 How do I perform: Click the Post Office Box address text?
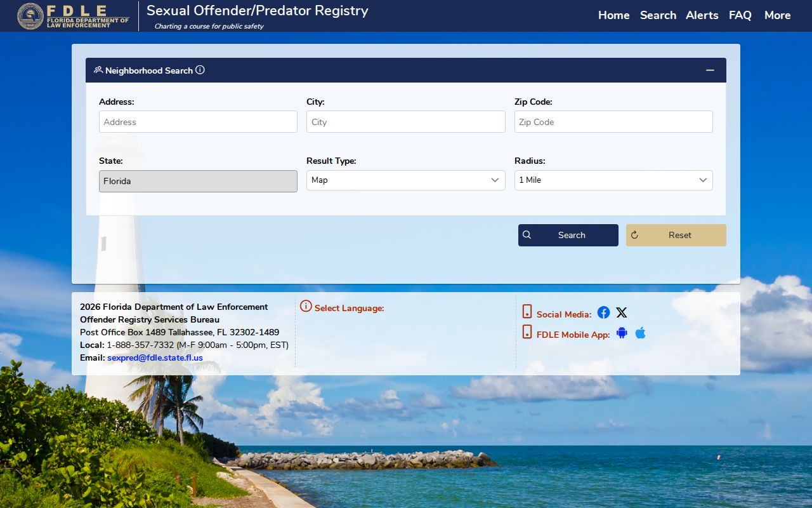(x=180, y=332)
